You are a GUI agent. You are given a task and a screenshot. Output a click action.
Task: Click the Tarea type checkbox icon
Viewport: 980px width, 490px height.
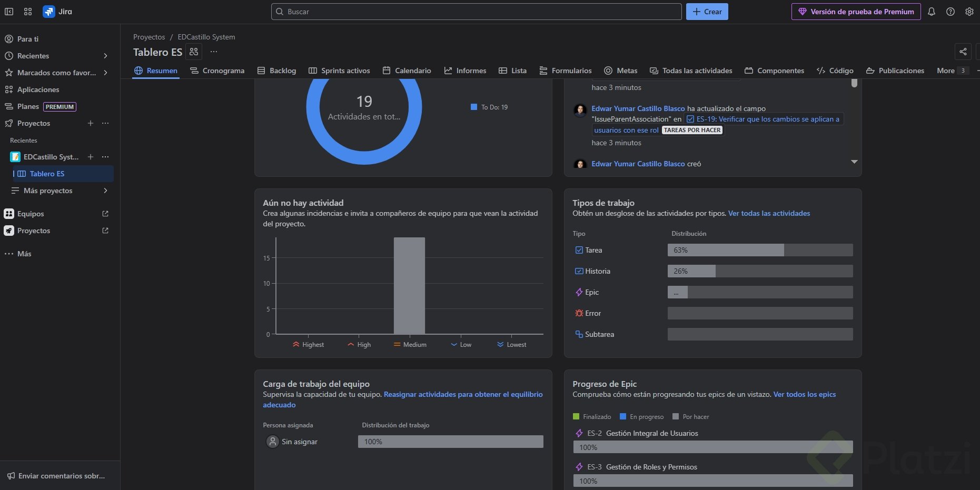[x=579, y=250]
